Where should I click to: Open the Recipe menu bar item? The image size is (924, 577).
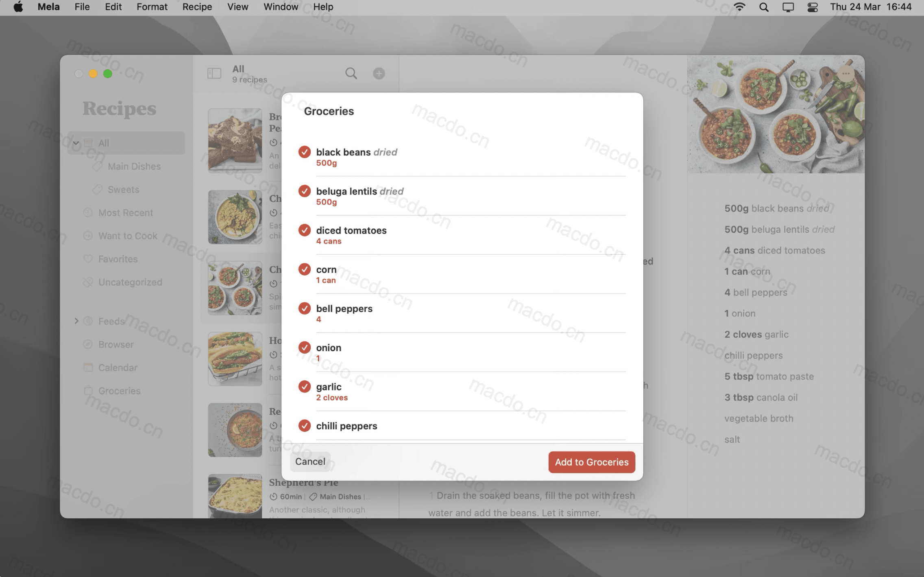click(197, 7)
